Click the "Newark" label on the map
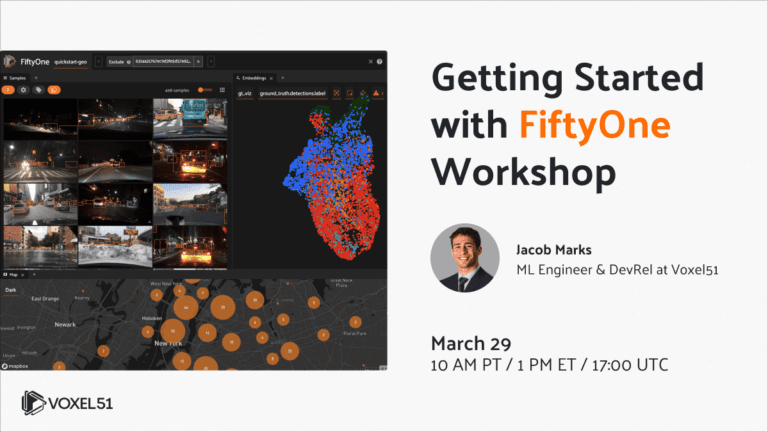Screen dimensions: 768x432 tap(65, 324)
